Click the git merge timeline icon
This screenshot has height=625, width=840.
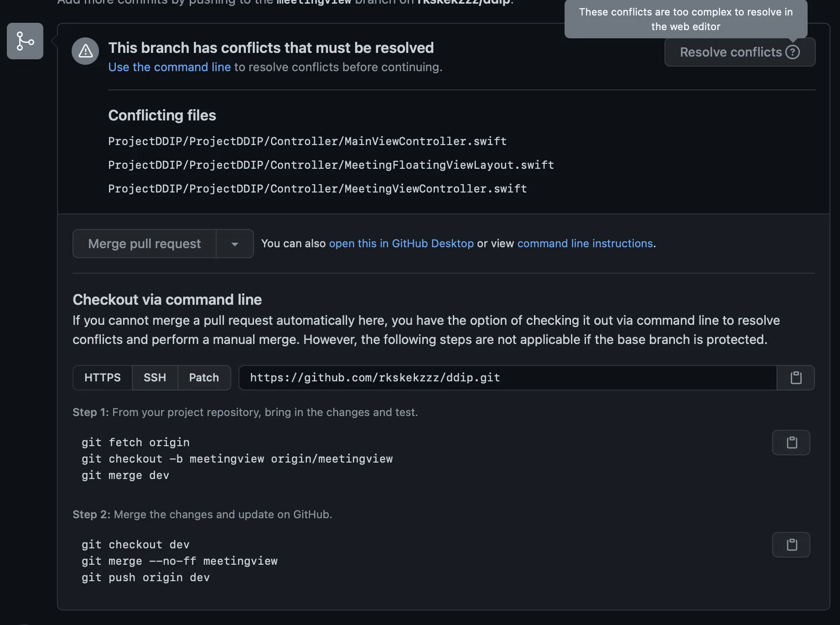[x=25, y=41]
